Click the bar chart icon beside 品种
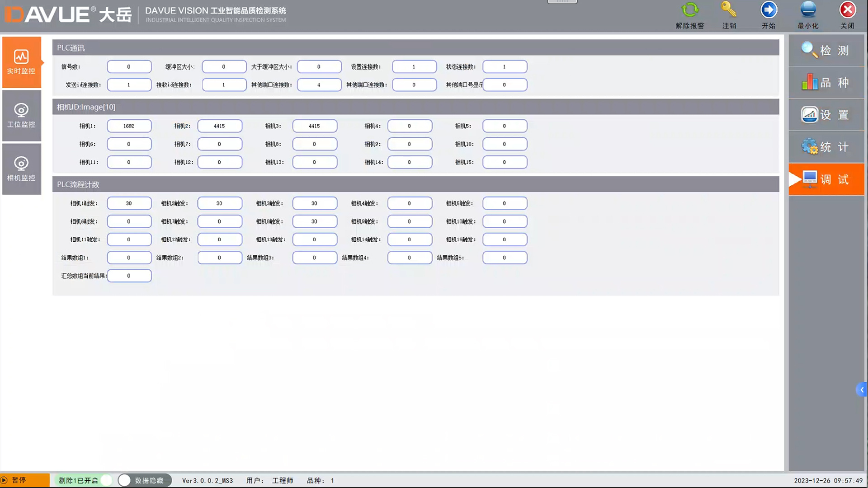The width and height of the screenshot is (868, 488). coord(809,82)
